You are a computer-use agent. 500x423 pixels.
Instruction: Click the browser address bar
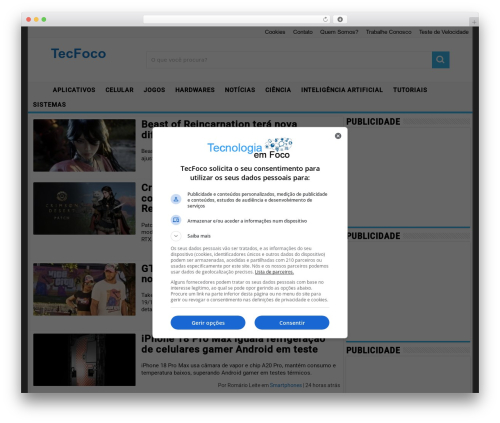(236, 19)
